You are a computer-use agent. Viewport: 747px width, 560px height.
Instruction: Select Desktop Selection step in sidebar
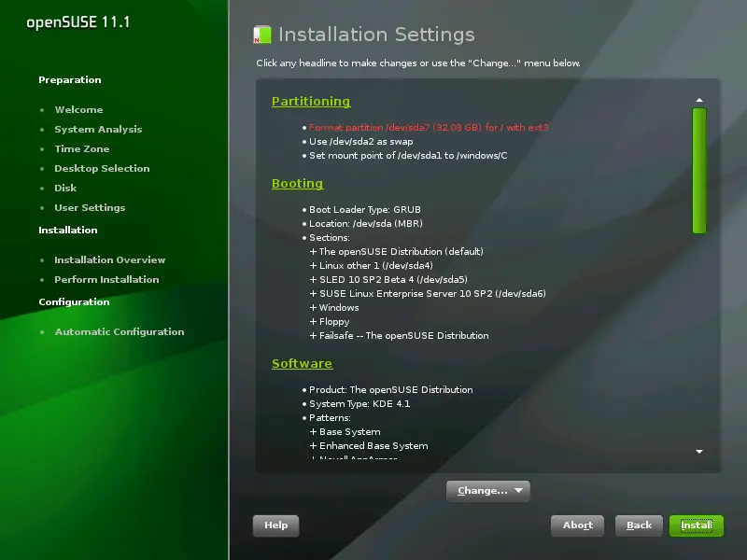[102, 169]
